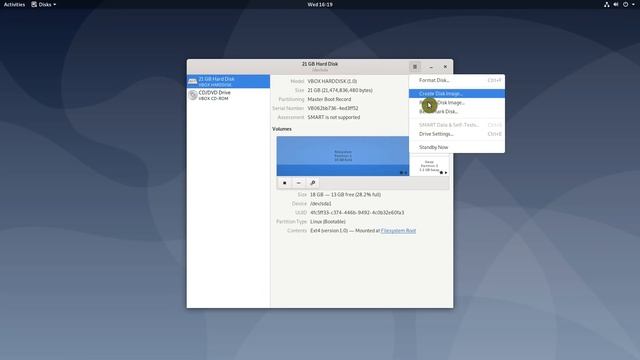Click the clock showing Wed 16:19
640x360 pixels.
320,4
